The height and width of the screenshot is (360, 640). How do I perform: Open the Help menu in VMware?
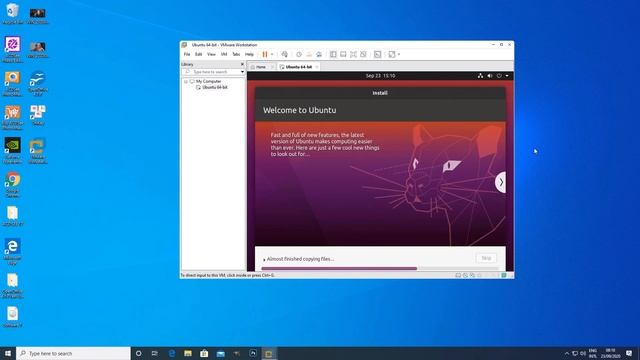coord(249,54)
